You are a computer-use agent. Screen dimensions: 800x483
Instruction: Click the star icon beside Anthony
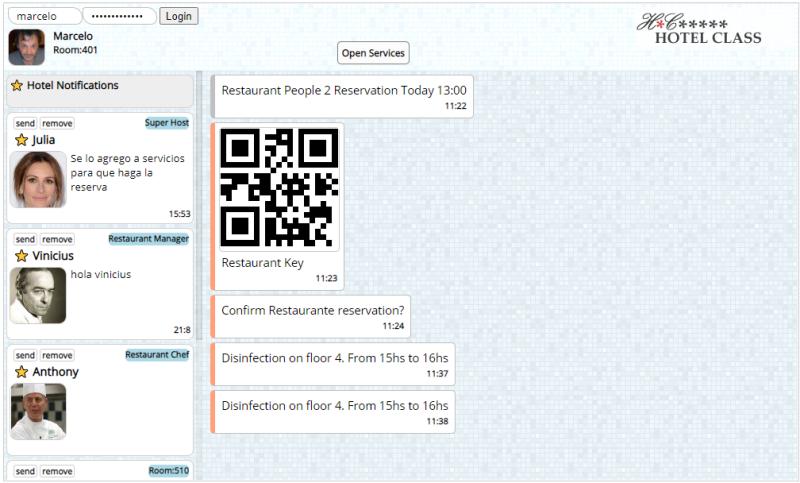click(21, 372)
